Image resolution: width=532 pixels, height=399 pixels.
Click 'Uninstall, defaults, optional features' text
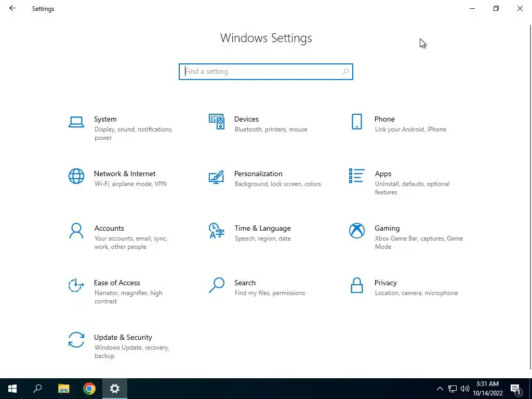pos(412,188)
